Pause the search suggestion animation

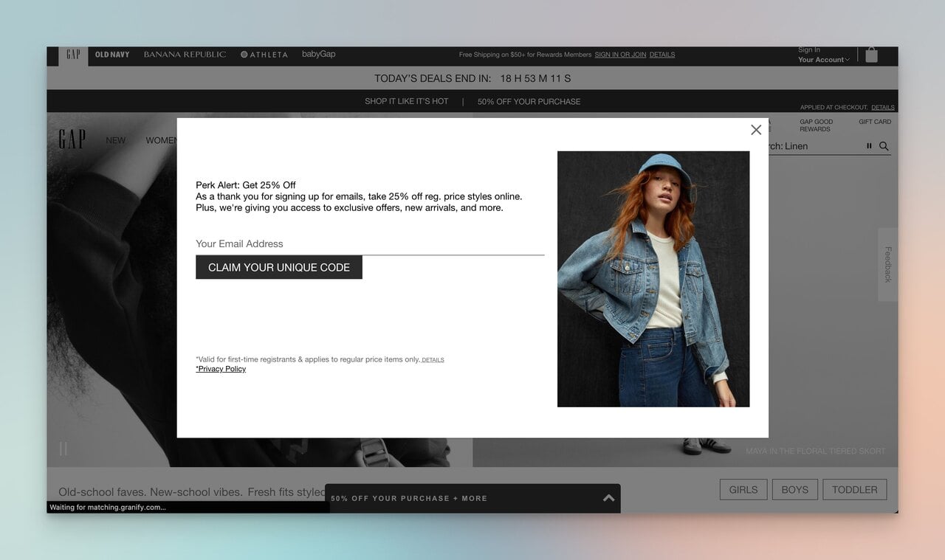(x=869, y=146)
